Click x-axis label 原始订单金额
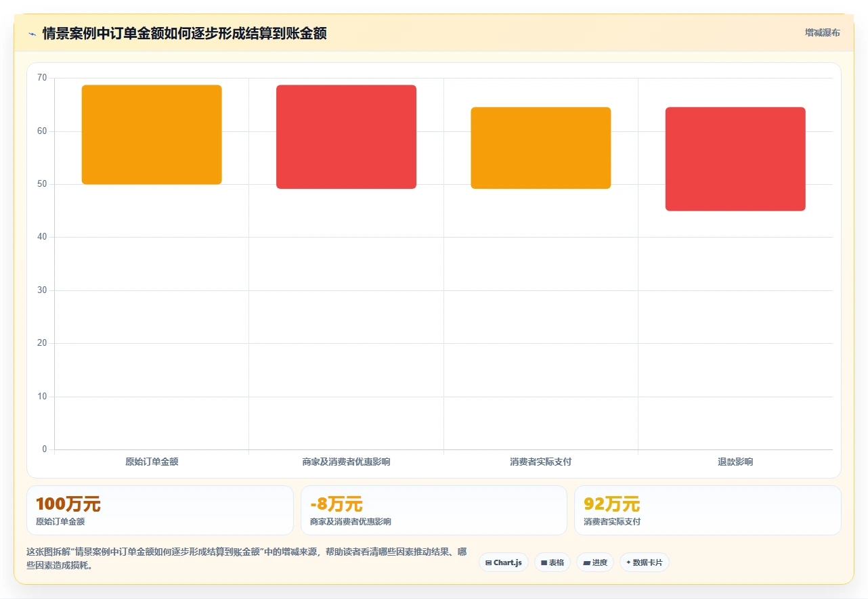This screenshot has width=868, height=599. click(152, 462)
